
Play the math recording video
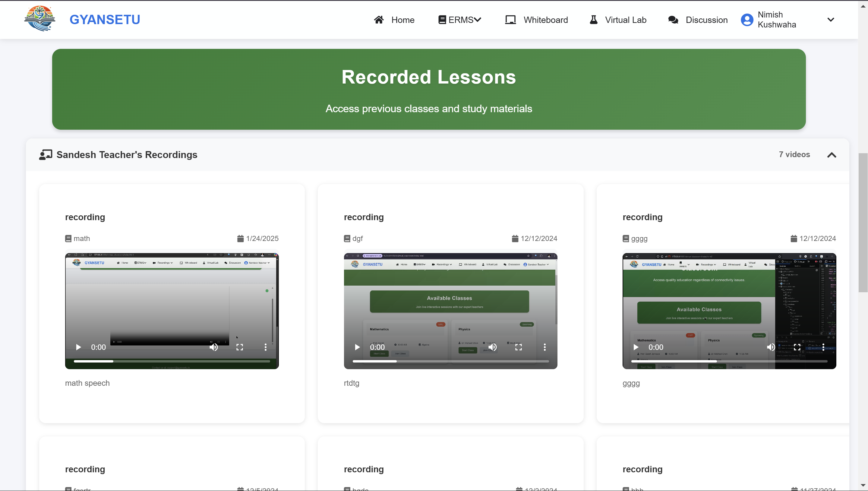coord(78,347)
